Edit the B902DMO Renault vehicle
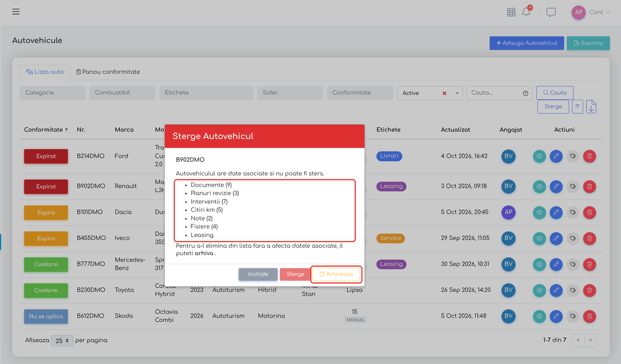The height and width of the screenshot is (364, 621). coord(556,186)
